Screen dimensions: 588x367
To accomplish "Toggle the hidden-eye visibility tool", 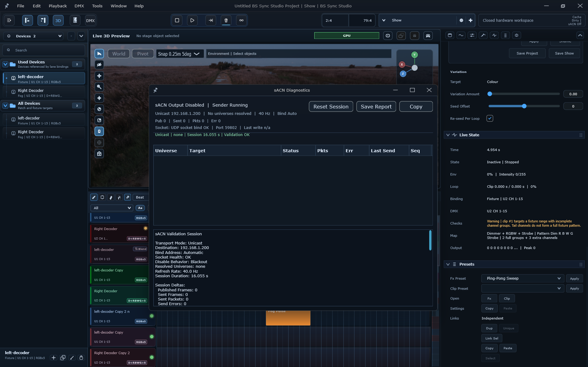I will tap(99, 65).
